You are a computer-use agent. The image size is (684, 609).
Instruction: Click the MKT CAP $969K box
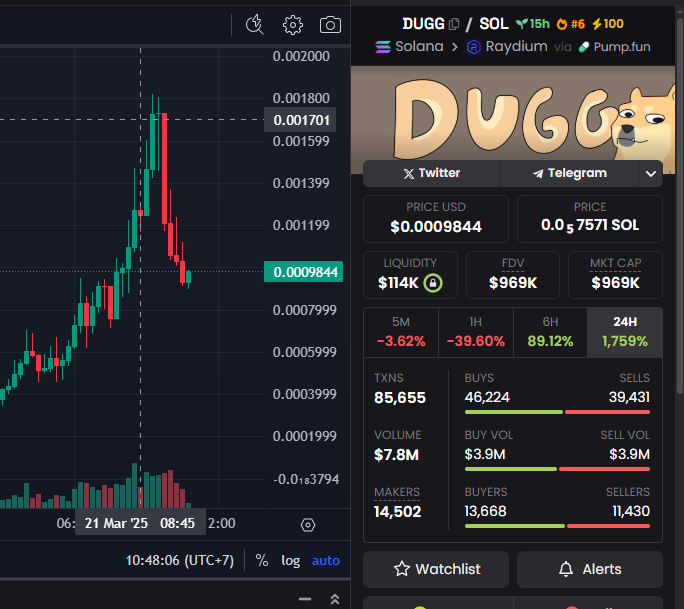(615, 275)
